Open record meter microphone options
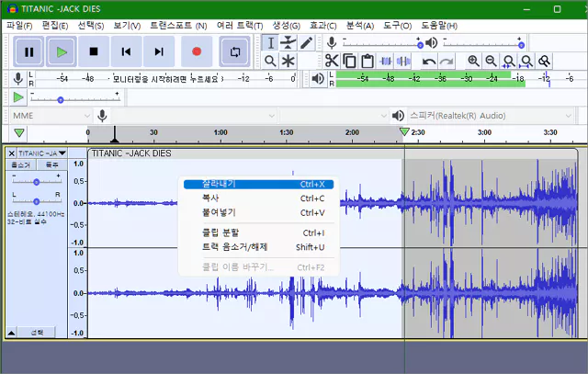588x374 pixels. (17, 79)
